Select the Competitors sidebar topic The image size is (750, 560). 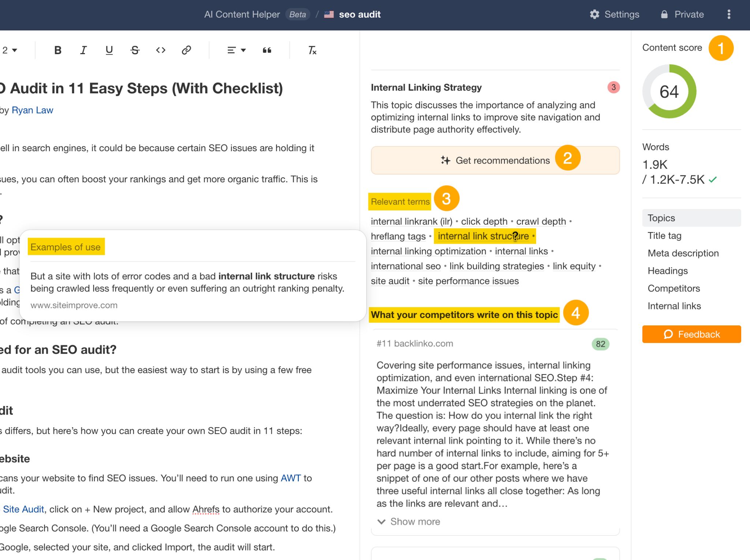click(x=673, y=288)
